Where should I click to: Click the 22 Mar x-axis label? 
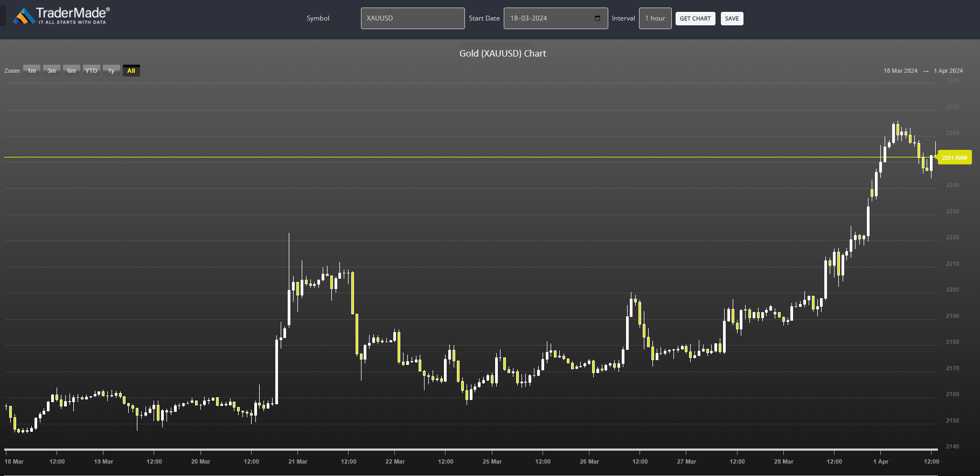395,461
